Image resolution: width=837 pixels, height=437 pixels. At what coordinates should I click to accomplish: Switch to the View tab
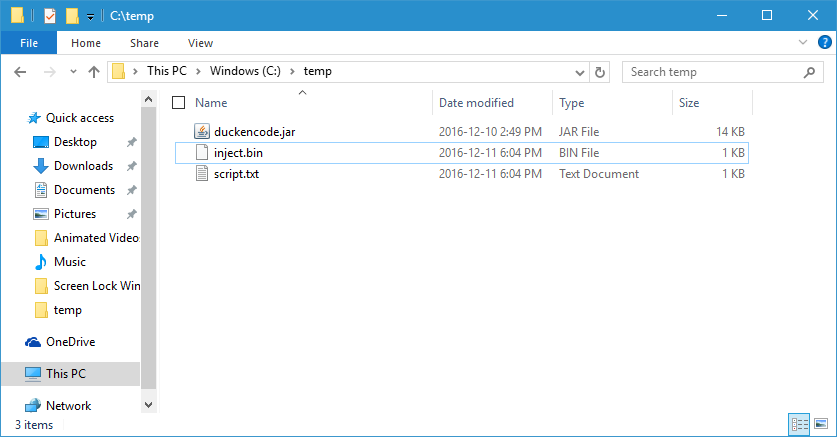(x=200, y=43)
